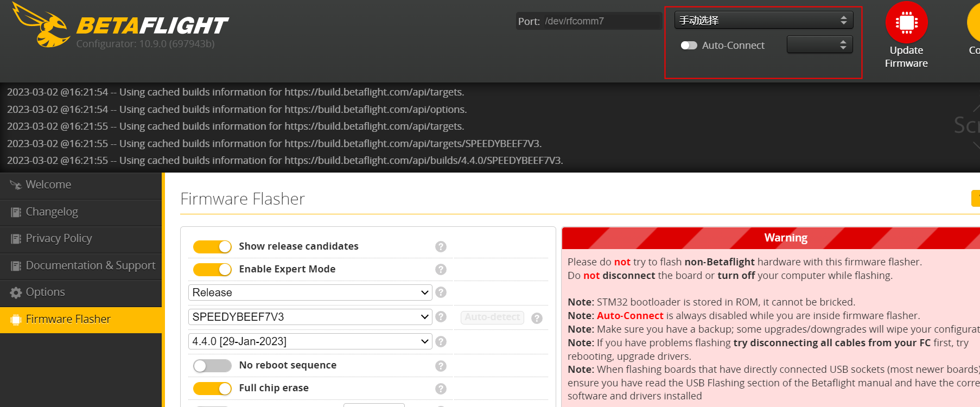Click the Update Firmware label
This screenshot has height=407, width=980.
point(906,57)
